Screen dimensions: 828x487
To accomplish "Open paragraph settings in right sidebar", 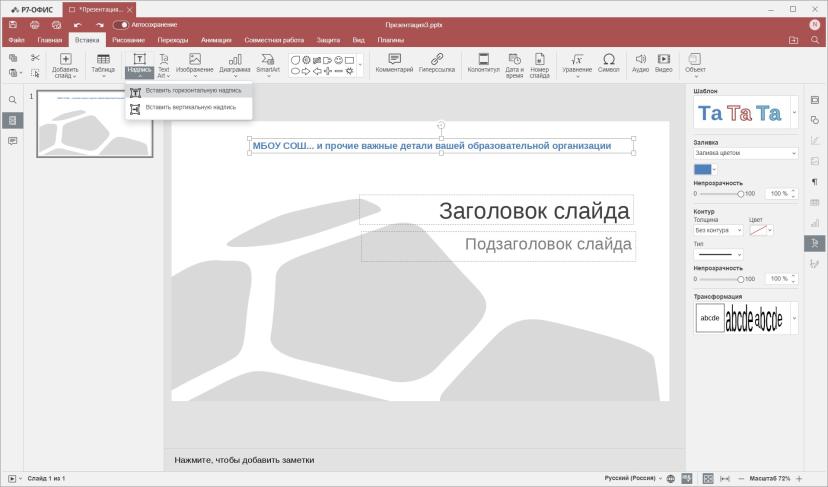I will [x=815, y=182].
